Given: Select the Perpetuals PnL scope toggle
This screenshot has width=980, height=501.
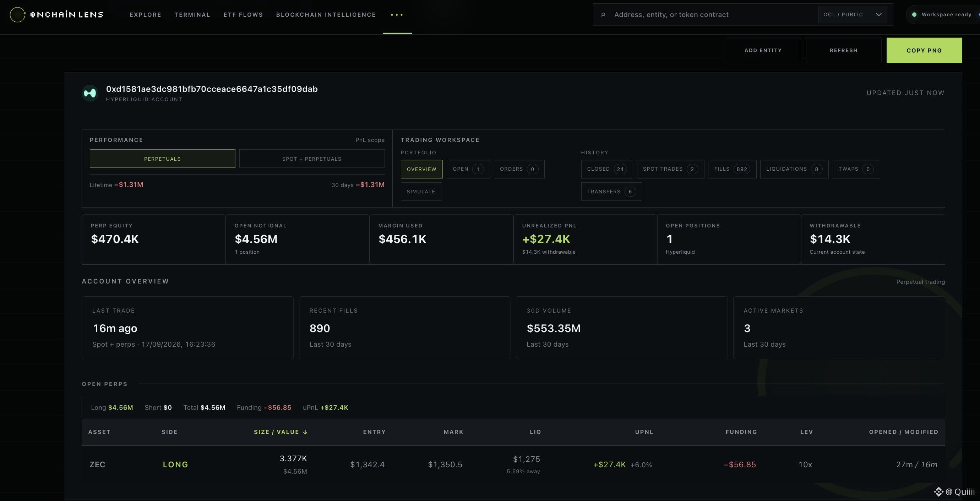Looking at the screenshot, I should coord(163,159).
